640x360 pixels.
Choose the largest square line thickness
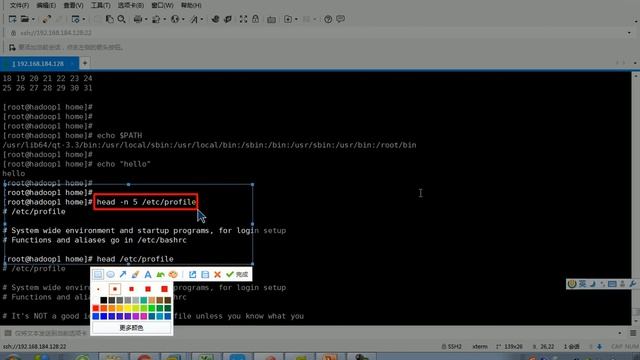164,289
